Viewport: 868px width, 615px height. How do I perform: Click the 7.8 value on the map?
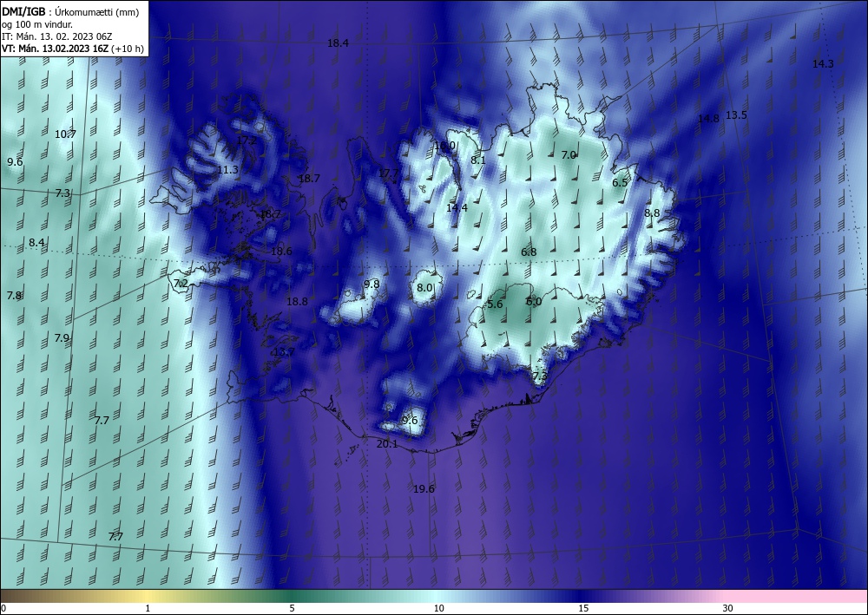pos(15,295)
